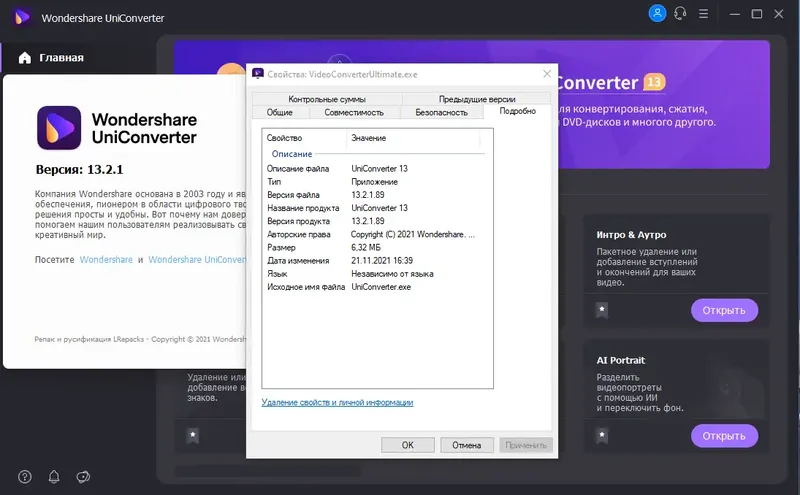
Task: Click the home icon beside Главная
Action: point(24,58)
